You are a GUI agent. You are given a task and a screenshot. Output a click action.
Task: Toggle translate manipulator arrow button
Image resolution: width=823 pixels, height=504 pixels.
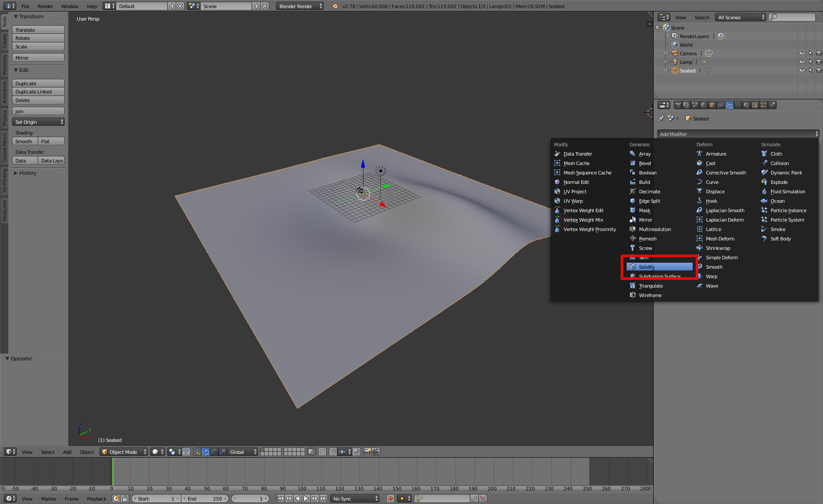click(205, 452)
